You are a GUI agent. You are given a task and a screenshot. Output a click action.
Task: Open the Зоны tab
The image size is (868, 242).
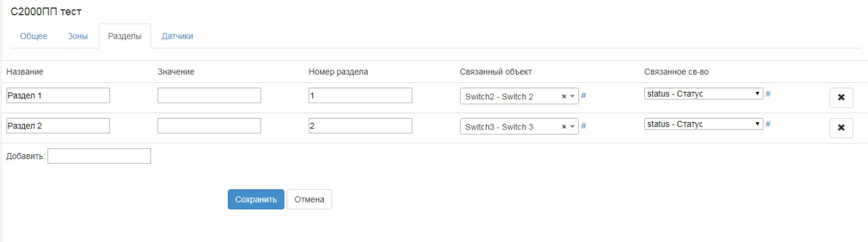coord(78,36)
